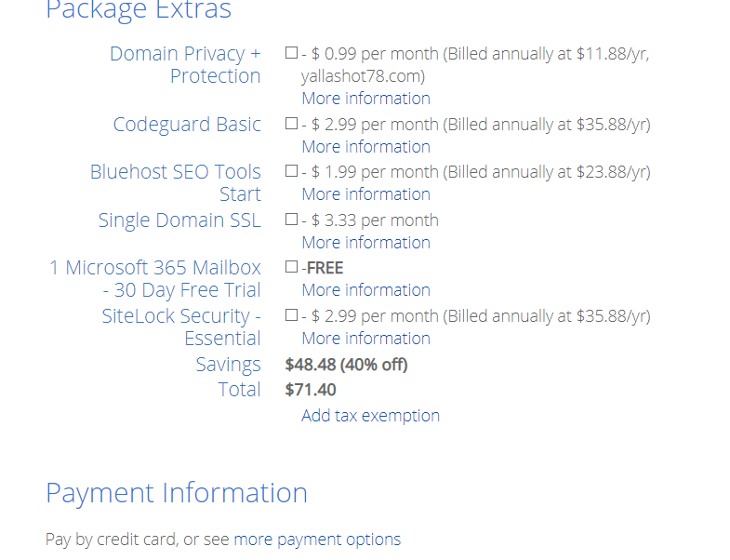Click the Single Domain SSL label
This screenshot has width=730, height=560.
click(179, 220)
